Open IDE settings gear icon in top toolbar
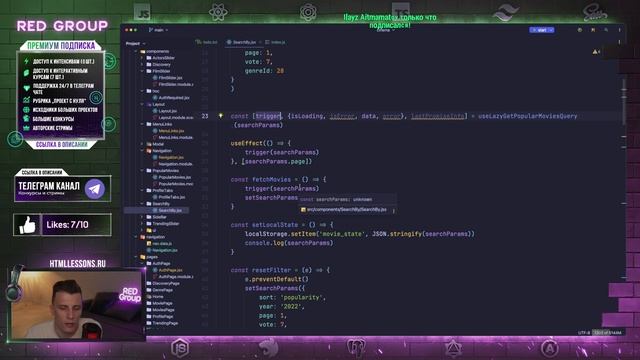640x360 pixels. tap(580, 30)
